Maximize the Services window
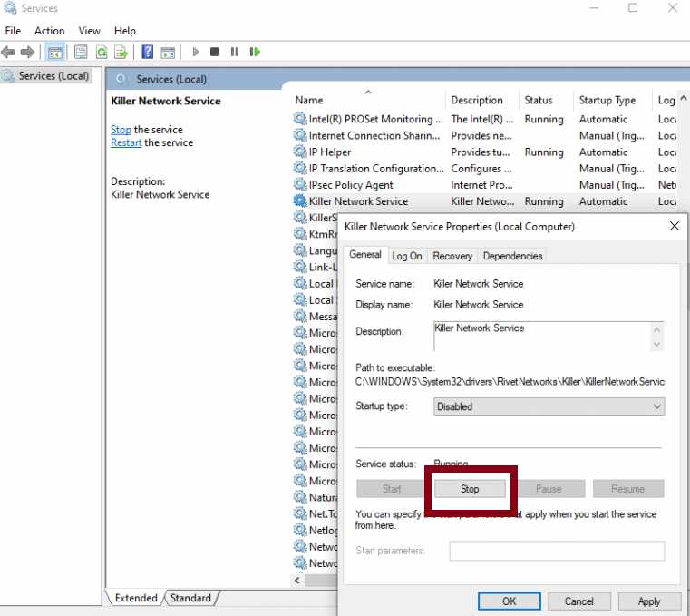 pos(633,8)
